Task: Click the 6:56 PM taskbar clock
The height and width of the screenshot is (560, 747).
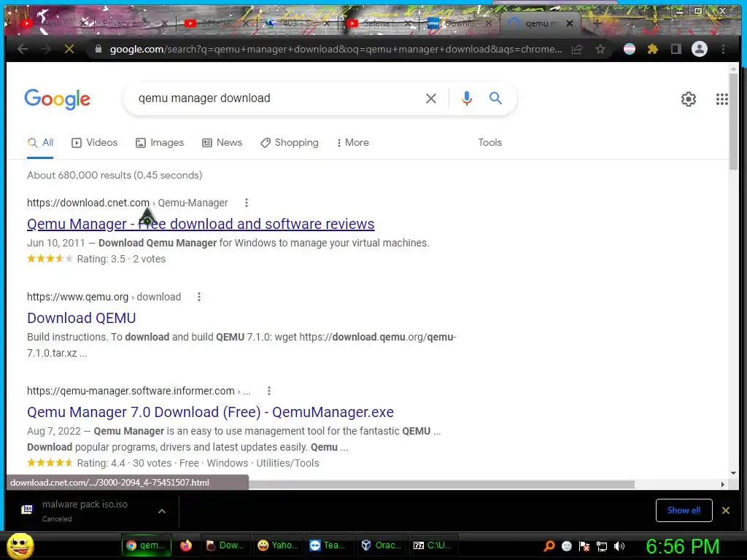Action: [x=682, y=546]
